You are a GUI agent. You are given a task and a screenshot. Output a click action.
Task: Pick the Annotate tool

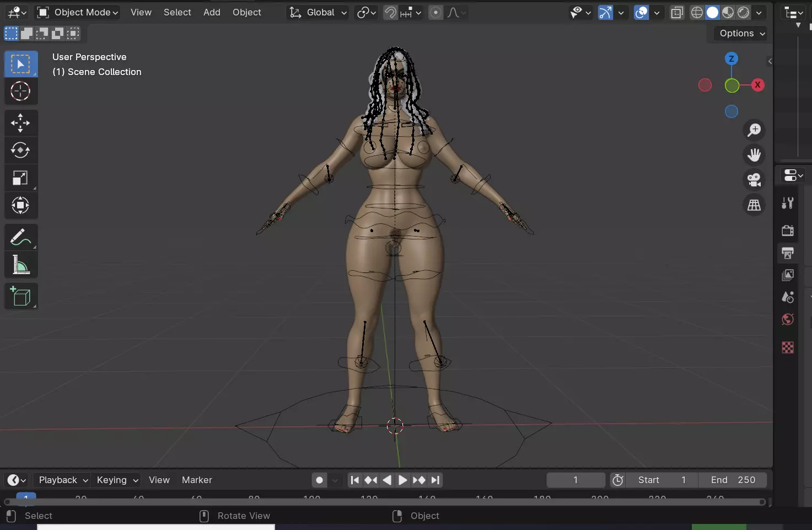21,237
